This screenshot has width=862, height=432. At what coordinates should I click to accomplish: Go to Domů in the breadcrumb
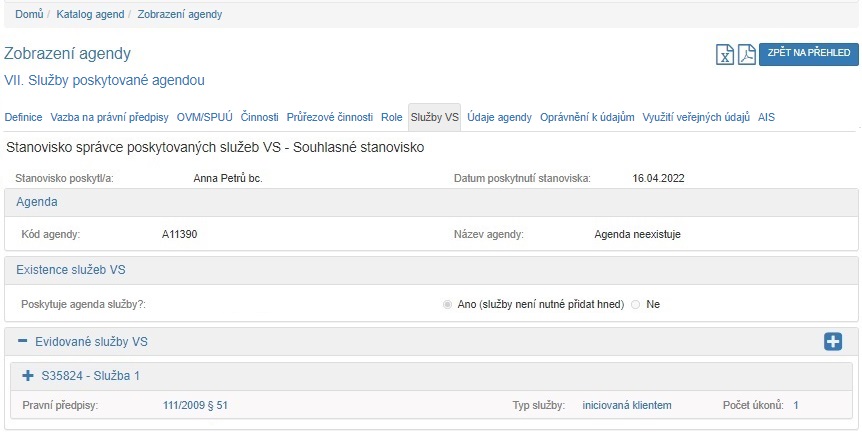coord(28,14)
